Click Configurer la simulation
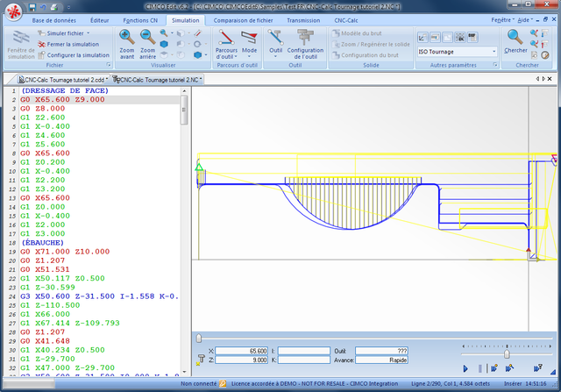The height and width of the screenshot is (392, 561). click(x=74, y=55)
